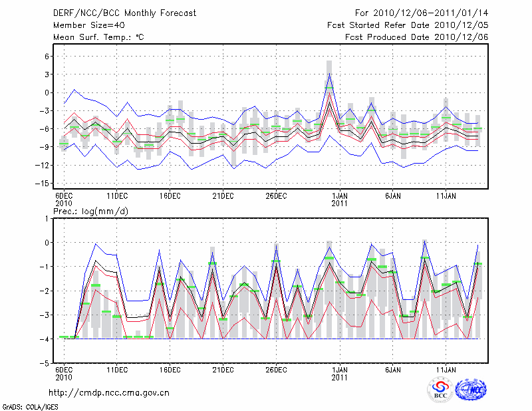Viewport: 532px width, 411px height.
Task: Open the cmdp.ncc.cma.gov.cn URL
Action: pyautogui.click(x=109, y=392)
